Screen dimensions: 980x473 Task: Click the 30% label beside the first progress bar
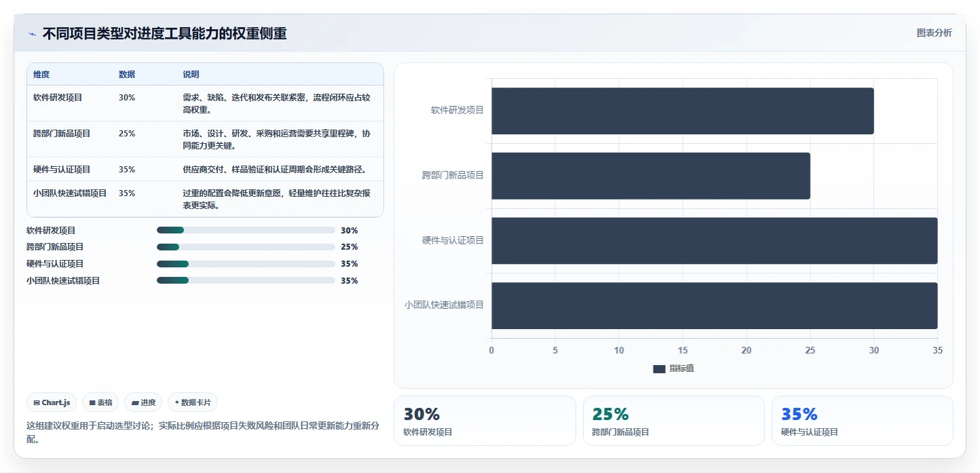350,231
